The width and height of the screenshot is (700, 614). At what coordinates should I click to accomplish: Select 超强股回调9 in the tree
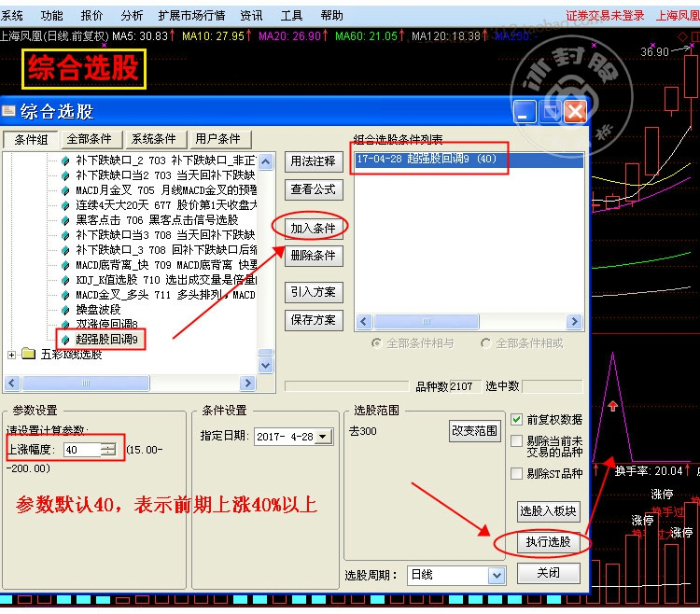pyautogui.click(x=107, y=340)
